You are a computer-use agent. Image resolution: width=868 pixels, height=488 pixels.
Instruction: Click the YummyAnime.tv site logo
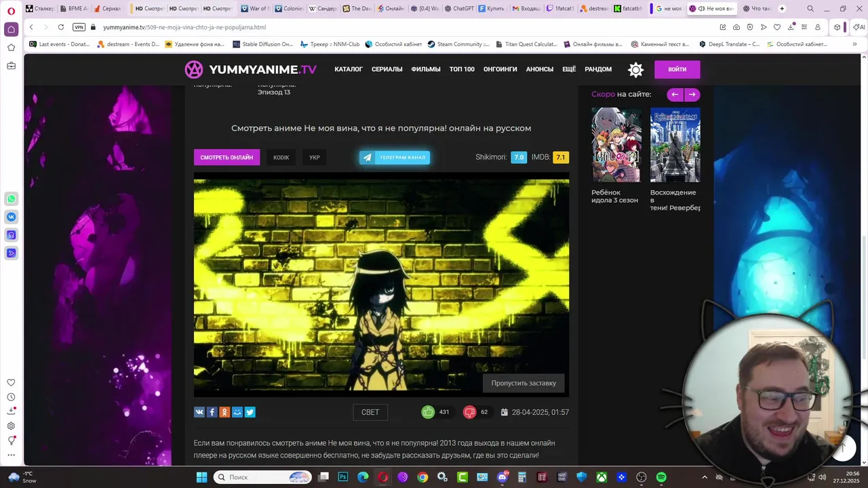click(251, 69)
